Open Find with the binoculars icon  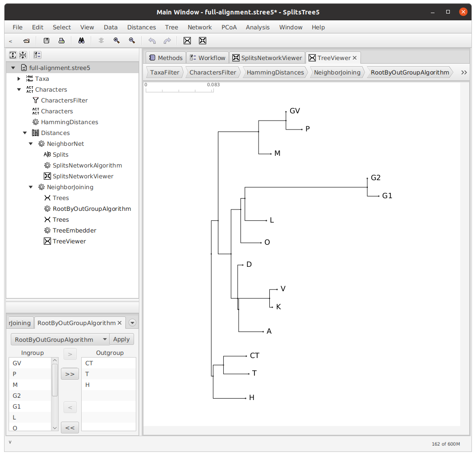coord(81,41)
